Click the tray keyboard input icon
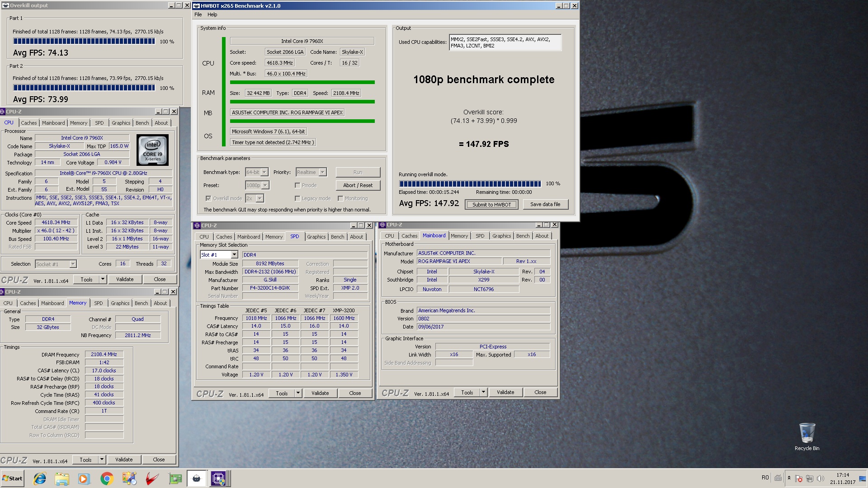Image resolution: width=868 pixels, height=488 pixels. point(778,478)
